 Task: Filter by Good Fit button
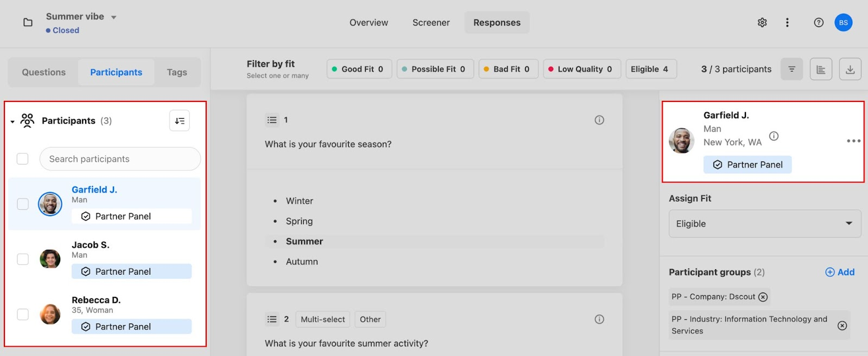(x=359, y=69)
